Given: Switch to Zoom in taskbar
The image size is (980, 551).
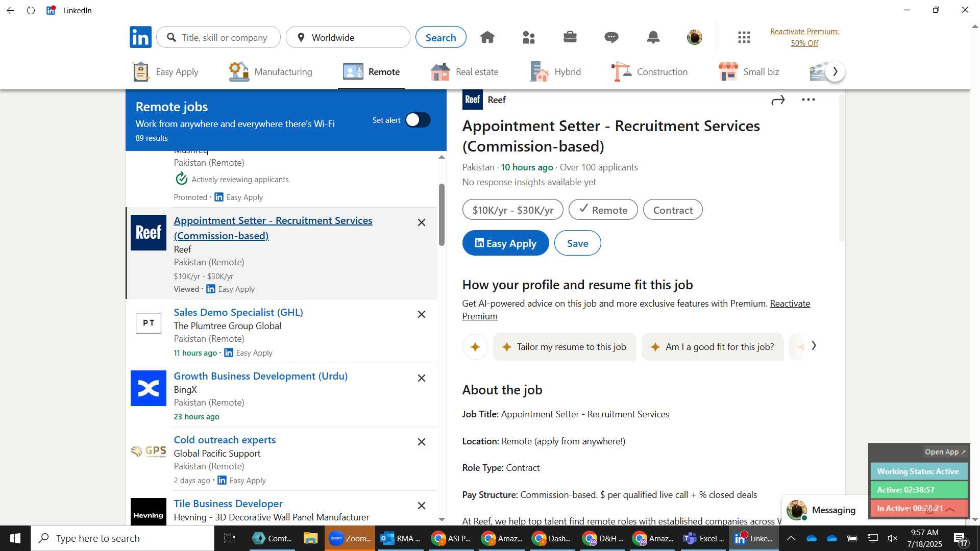Looking at the screenshot, I should pyautogui.click(x=350, y=538).
